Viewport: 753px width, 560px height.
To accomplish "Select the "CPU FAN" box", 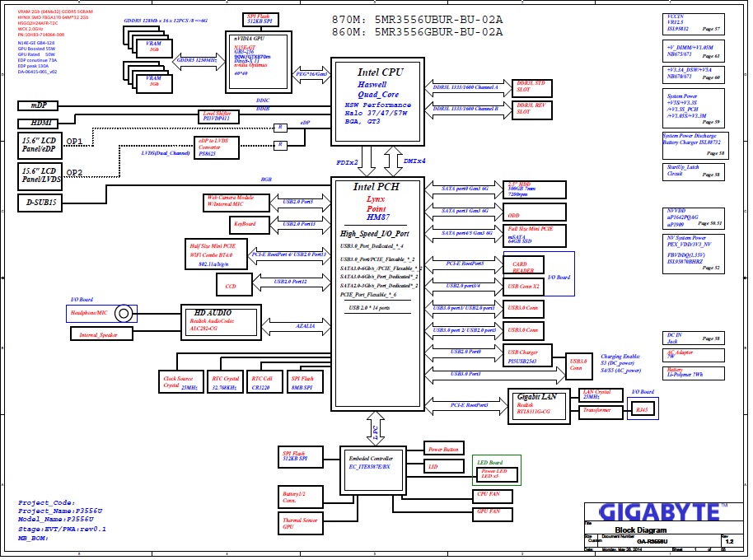I will tap(492, 497).
